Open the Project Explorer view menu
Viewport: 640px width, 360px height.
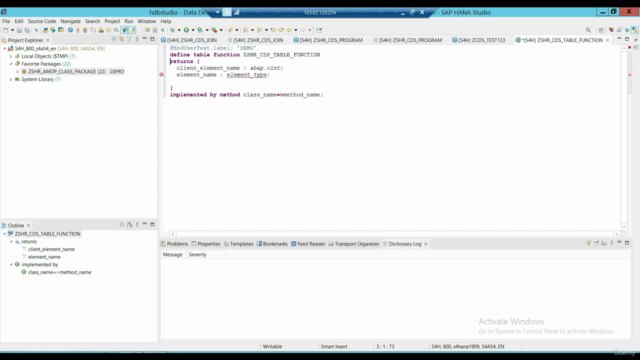tap(137, 39)
